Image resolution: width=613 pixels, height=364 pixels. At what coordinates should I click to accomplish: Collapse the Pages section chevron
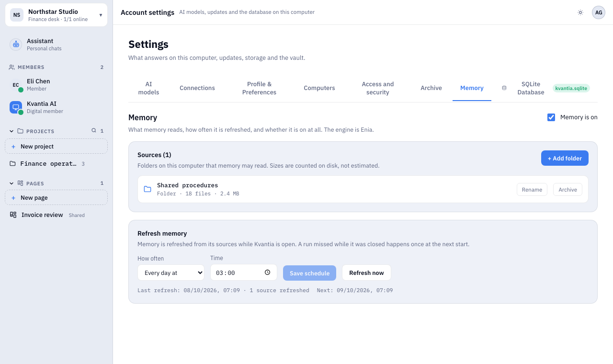[11, 183]
